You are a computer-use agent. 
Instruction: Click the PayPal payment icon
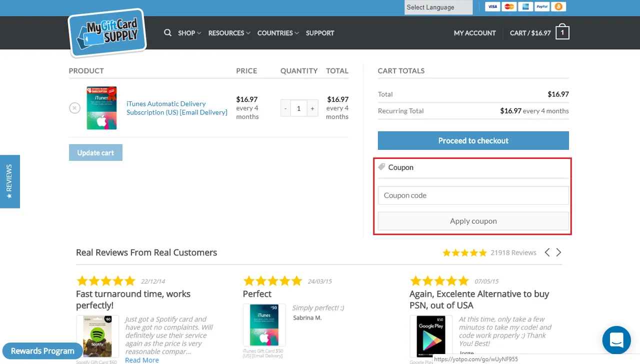pos(542,6)
